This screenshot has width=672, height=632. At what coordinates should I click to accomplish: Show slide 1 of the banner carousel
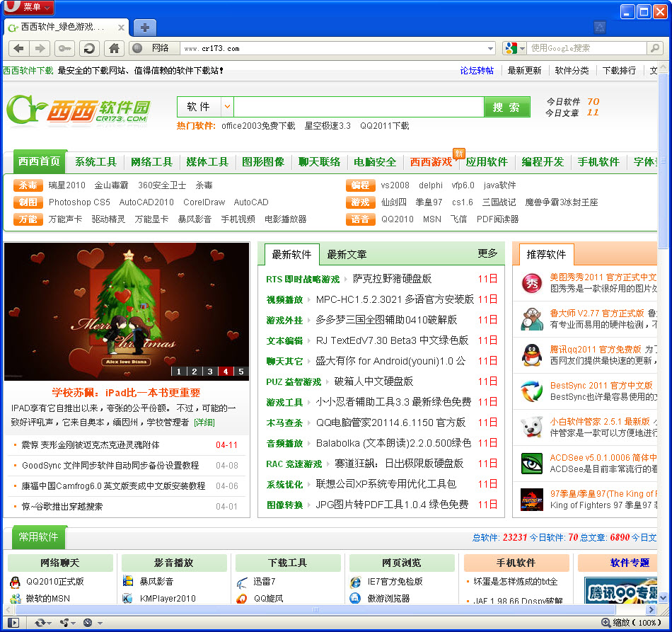click(x=179, y=372)
